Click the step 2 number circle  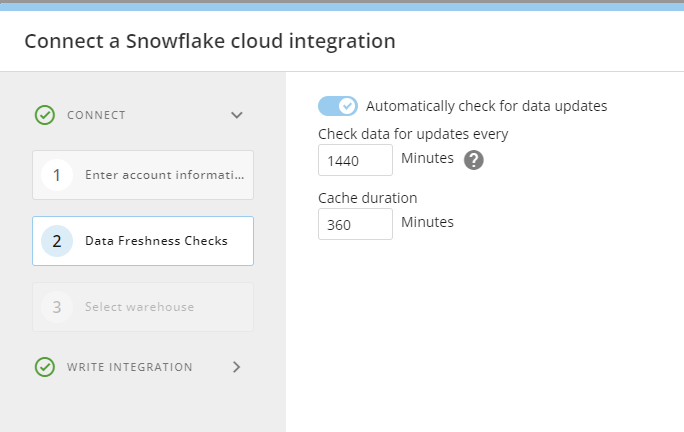click(x=57, y=241)
